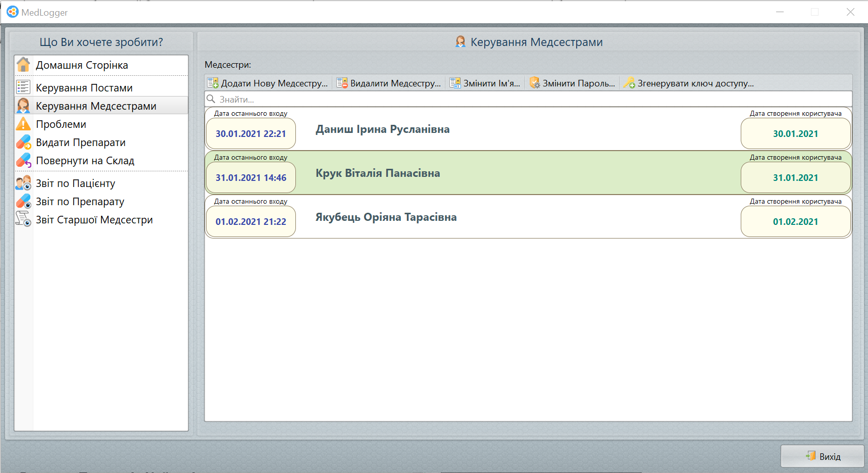The height and width of the screenshot is (473, 868).
Task: Click the Проблеми warning triangle icon
Action: click(23, 124)
